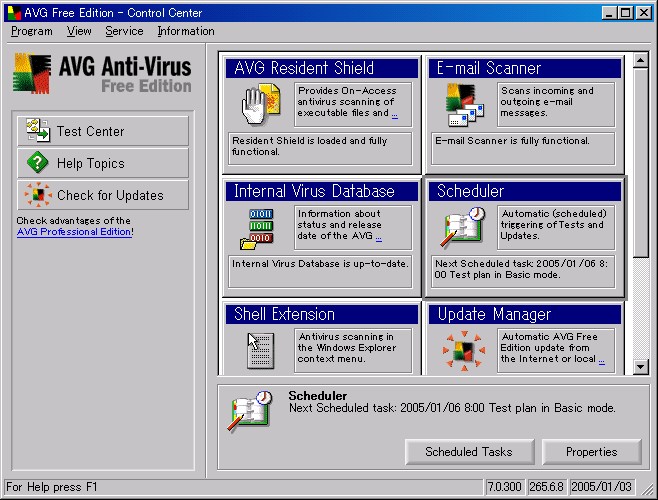The width and height of the screenshot is (658, 500).
Task: Click the AVG title bar icon
Action: click(x=14, y=13)
